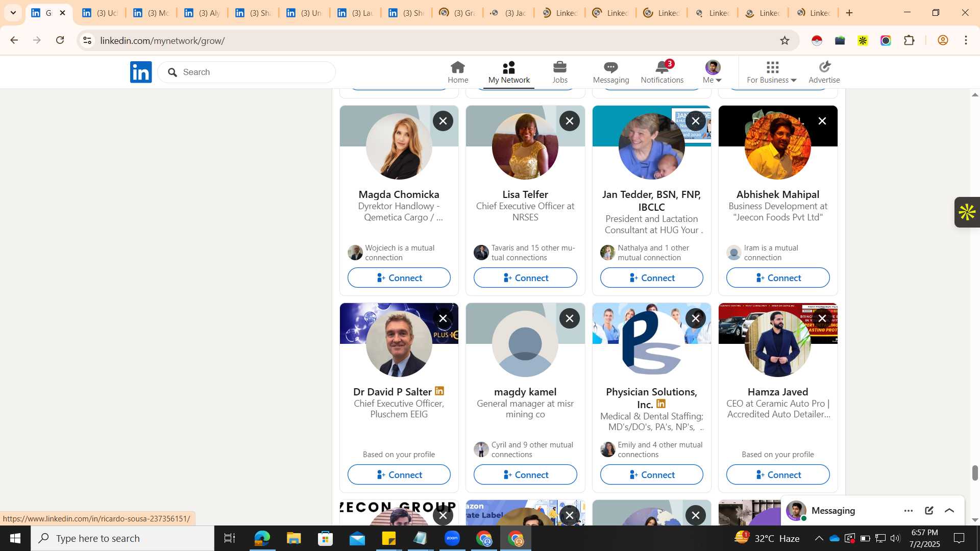Image resolution: width=980 pixels, height=551 pixels.
Task: Click the page vertical scrollbar thumb
Action: click(x=975, y=473)
